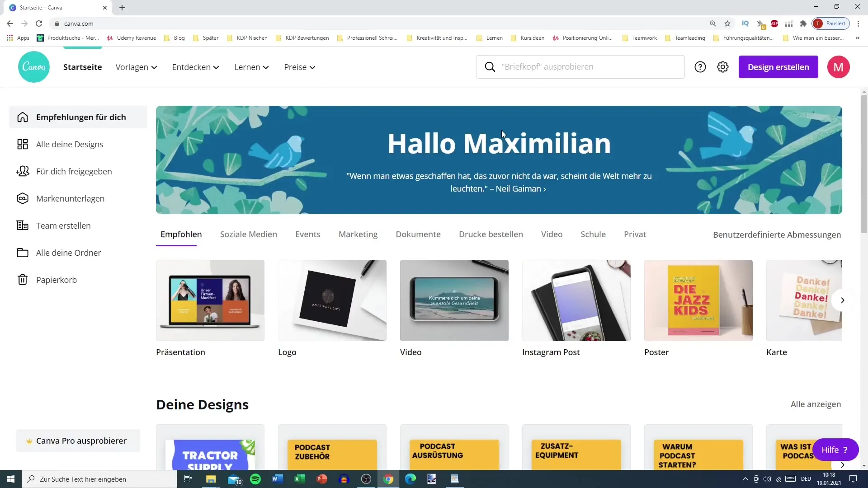Open the Podcast Zubehör design

click(x=332, y=447)
